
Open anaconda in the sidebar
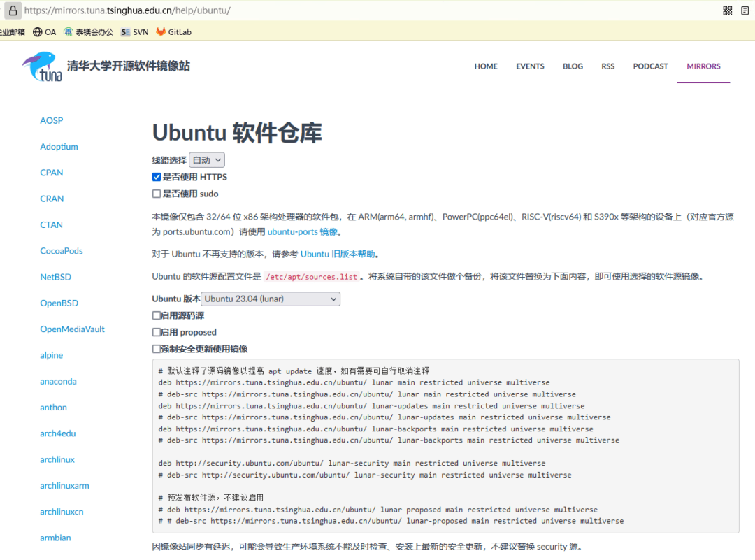58,381
